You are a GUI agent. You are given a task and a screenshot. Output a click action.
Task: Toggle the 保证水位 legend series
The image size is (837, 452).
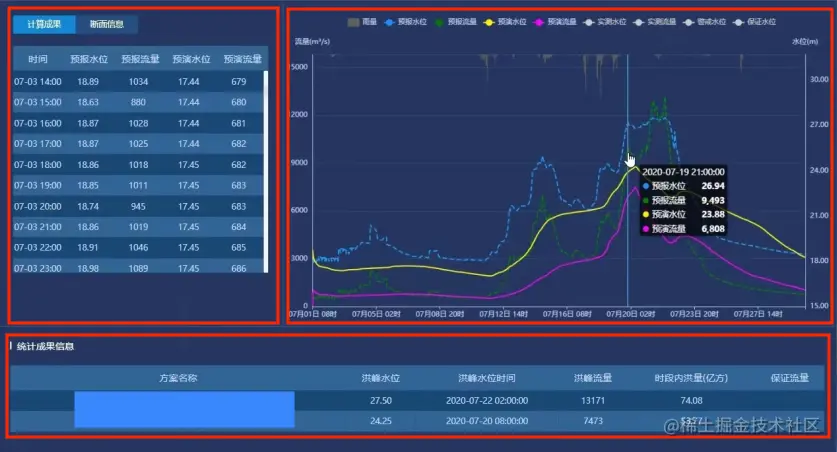click(755, 22)
